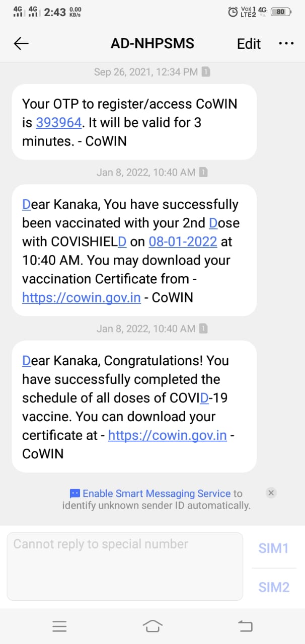Tap Edit in the header
Screen dimensions: 305x644
tap(249, 44)
